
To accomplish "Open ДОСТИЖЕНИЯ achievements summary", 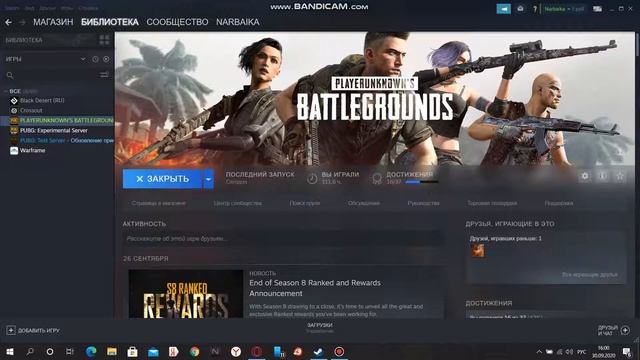I will click(x=409, y=174).
